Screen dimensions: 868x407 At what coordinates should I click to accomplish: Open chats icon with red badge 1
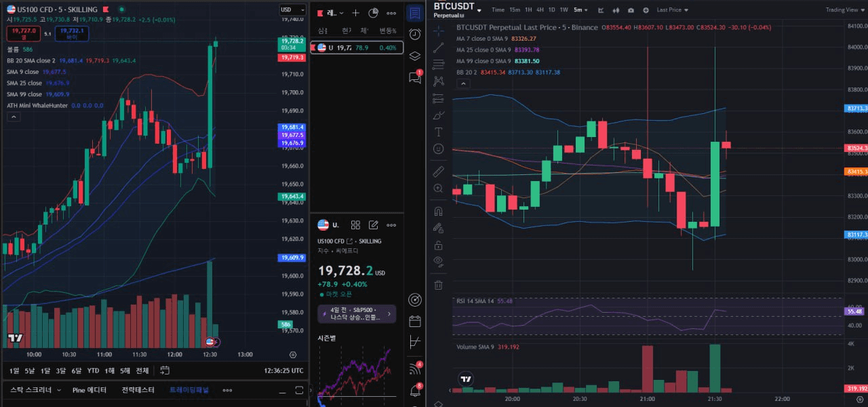(415, 77)
